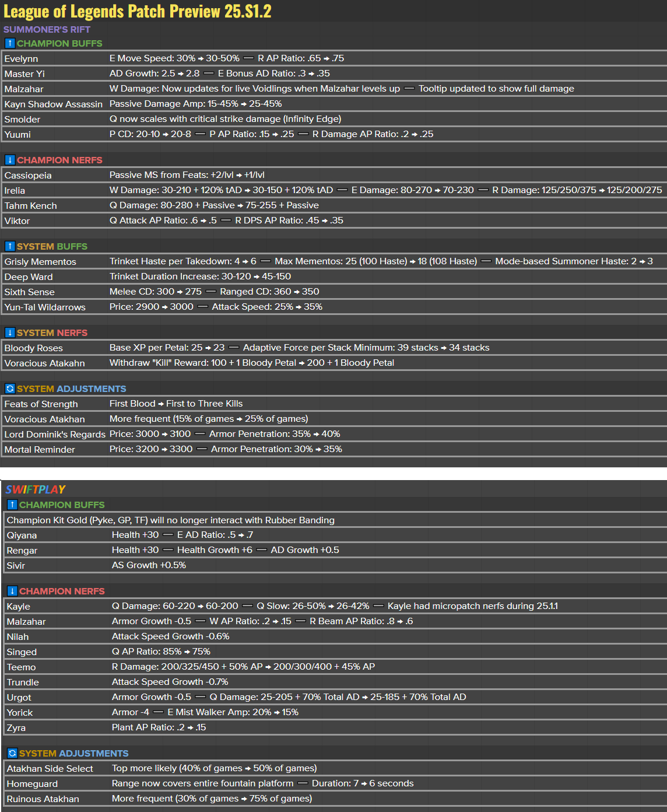Click the up-arrow icon beside Swiftplay Champion Buffs
The width and height of the screenshot is (667, 812).
coord(12,505)
